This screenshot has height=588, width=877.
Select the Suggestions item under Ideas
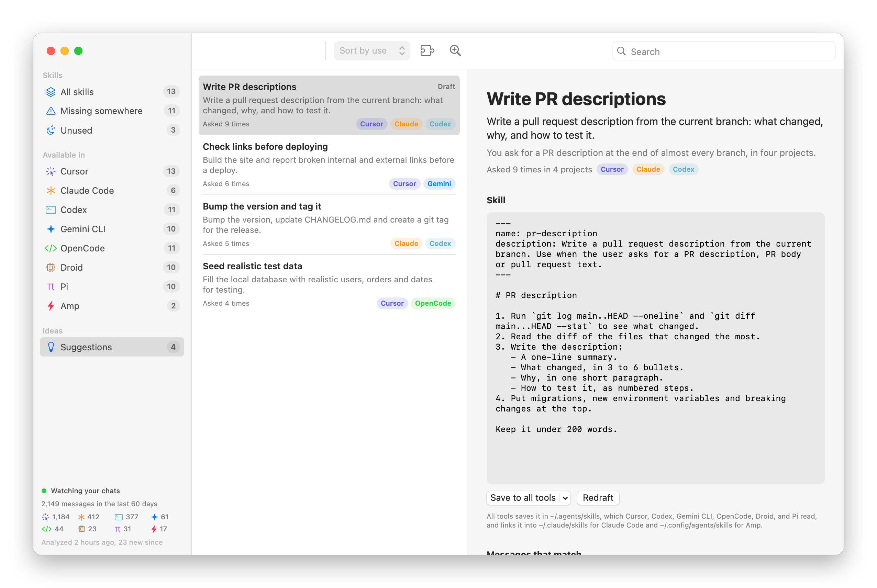[x=112, y=347]
